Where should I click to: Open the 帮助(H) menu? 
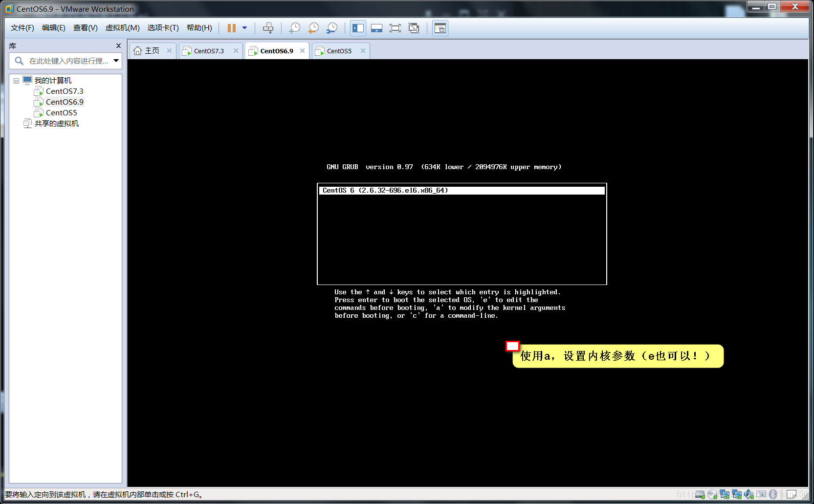[x=199, y=28]
